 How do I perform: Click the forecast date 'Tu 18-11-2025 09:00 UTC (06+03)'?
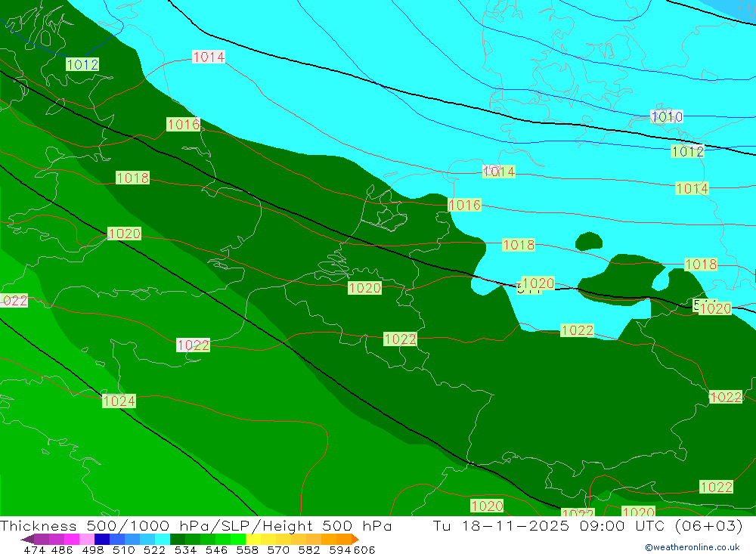point(587,525)
